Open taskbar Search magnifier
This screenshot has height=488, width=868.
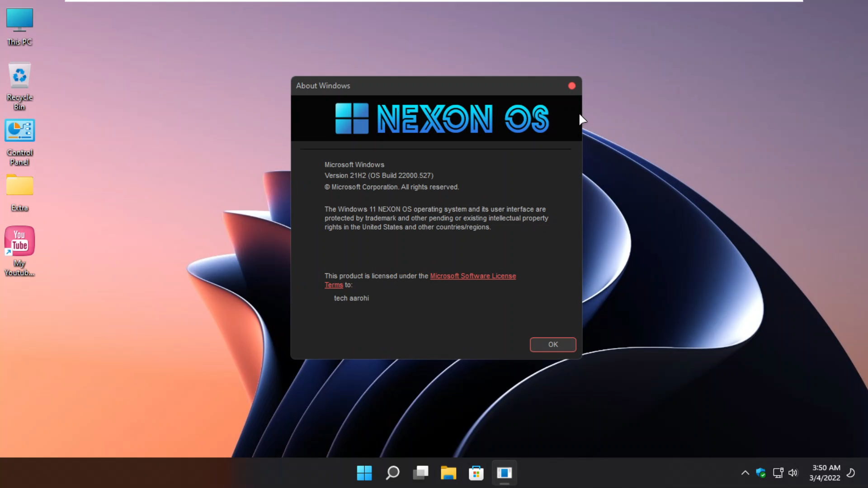tap(392, 473)
